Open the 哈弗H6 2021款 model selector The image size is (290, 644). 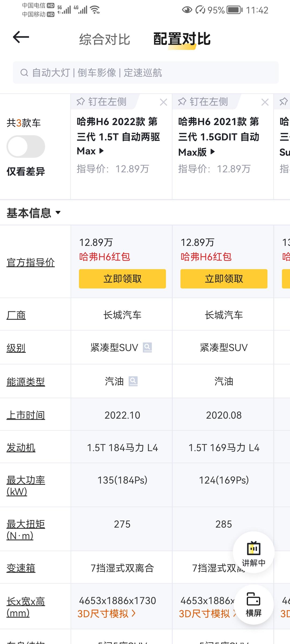(x=219, y=137)
